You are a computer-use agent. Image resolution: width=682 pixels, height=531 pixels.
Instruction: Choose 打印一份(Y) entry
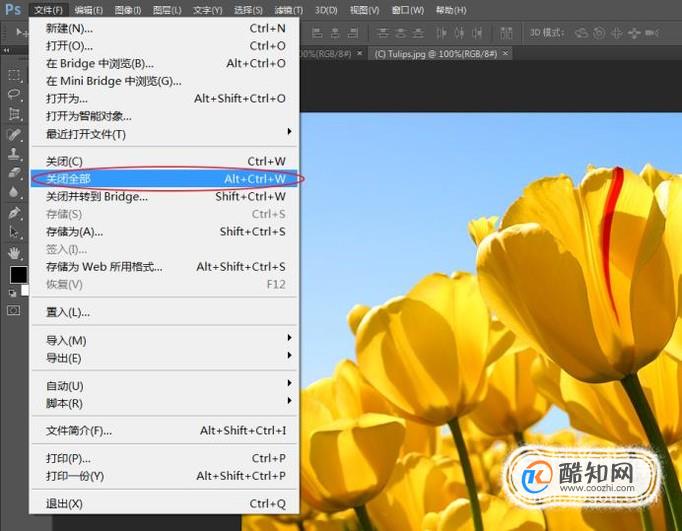coord(164,476)
